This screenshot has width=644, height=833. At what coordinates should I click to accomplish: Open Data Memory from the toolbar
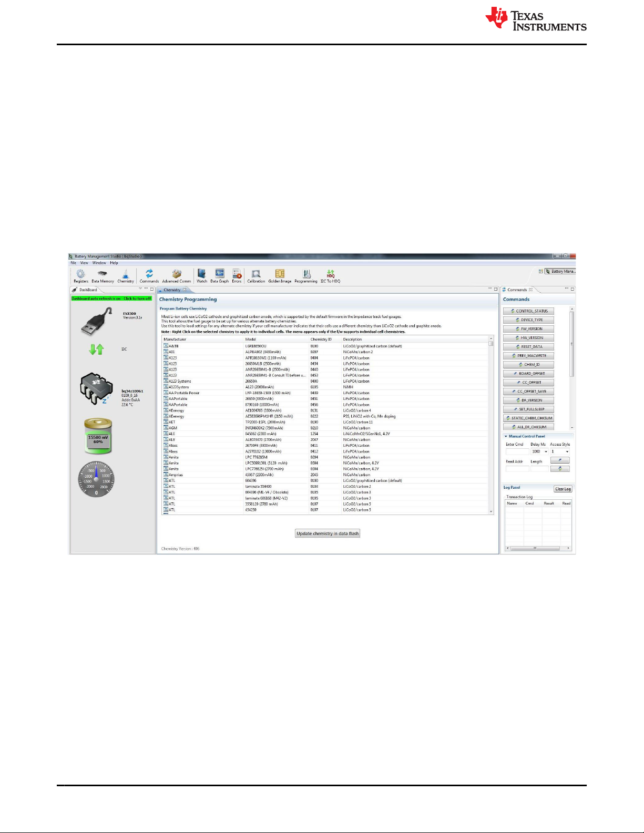(x=103, y=275)
